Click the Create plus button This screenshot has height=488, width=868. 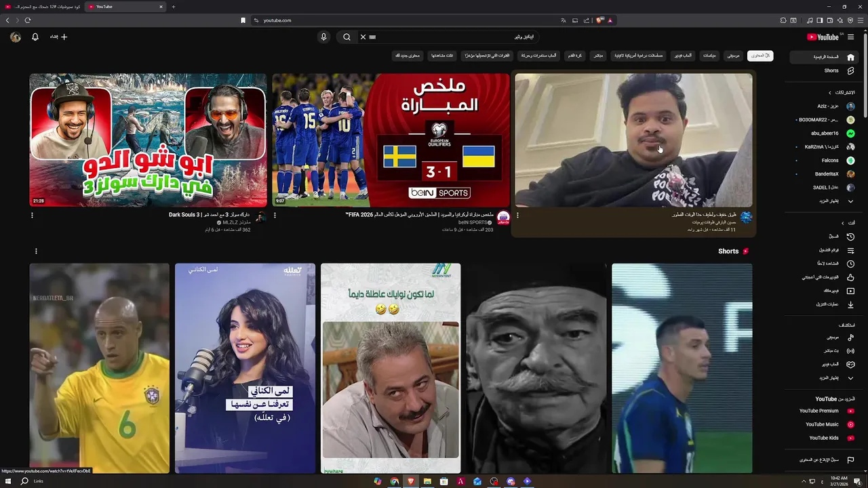tap(58, 37)
